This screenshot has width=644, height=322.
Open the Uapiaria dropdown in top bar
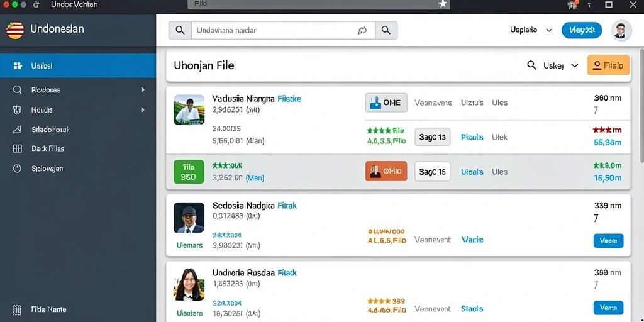click(531, 30)
